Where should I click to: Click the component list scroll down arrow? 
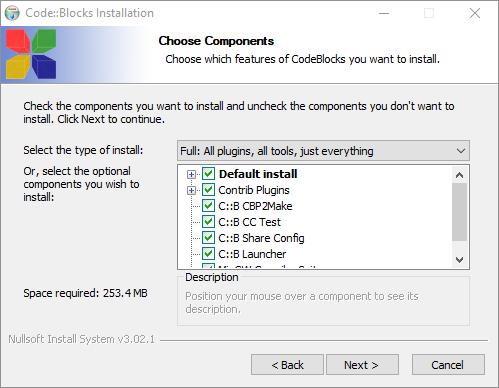click(460, 259)
